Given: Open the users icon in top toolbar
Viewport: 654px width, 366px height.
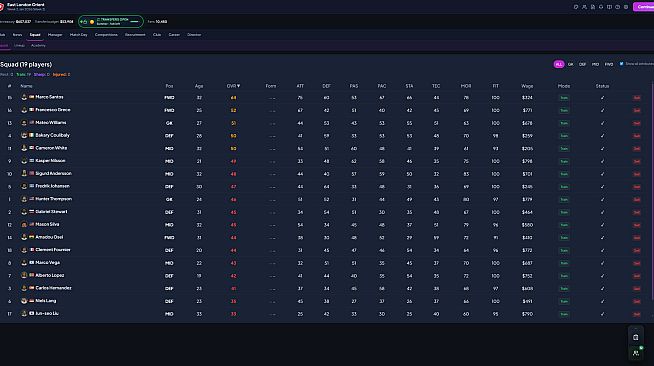Looking at the screenshot, I should tap(584, 7).
